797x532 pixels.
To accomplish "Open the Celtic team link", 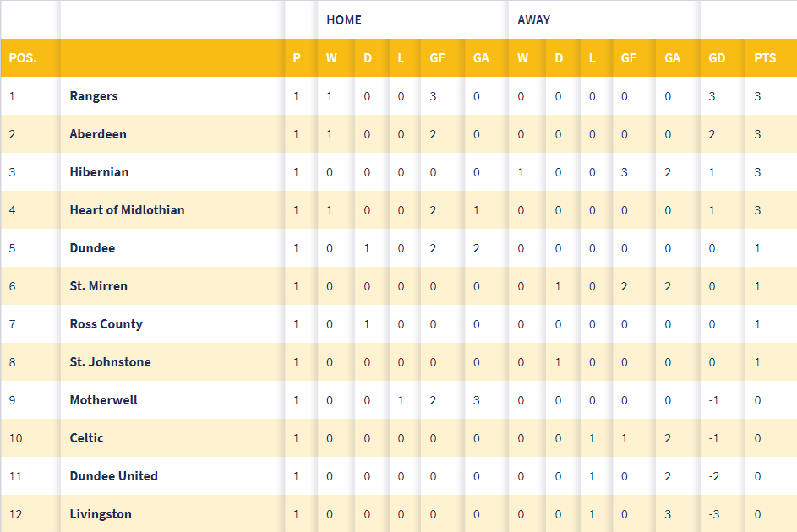I will (x=86, y=438).
